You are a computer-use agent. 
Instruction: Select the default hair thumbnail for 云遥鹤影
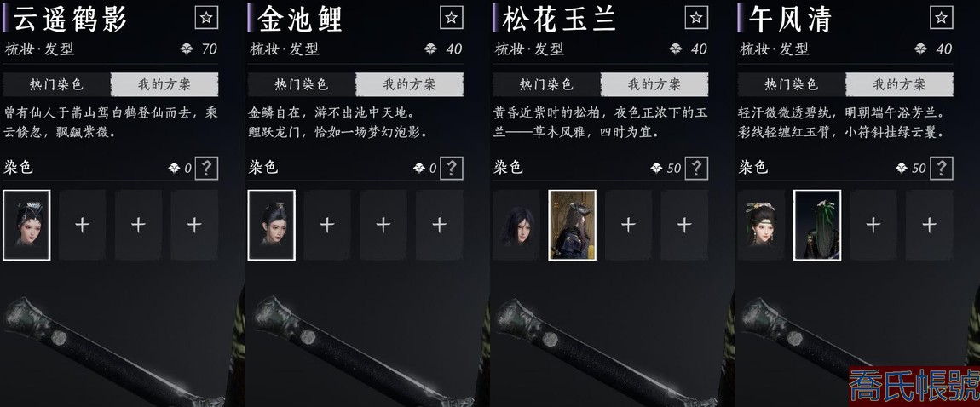pyautogui.click(x=26, y=226)
